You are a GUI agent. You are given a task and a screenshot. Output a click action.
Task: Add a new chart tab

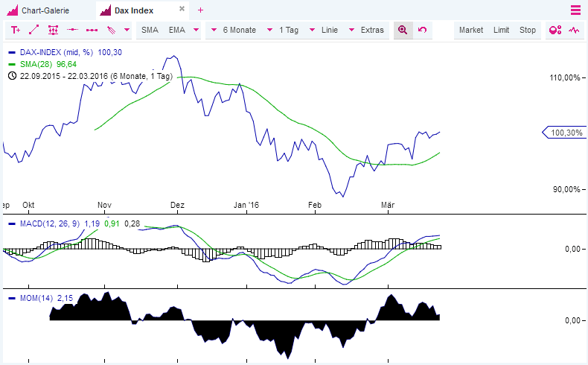[201, 10]
